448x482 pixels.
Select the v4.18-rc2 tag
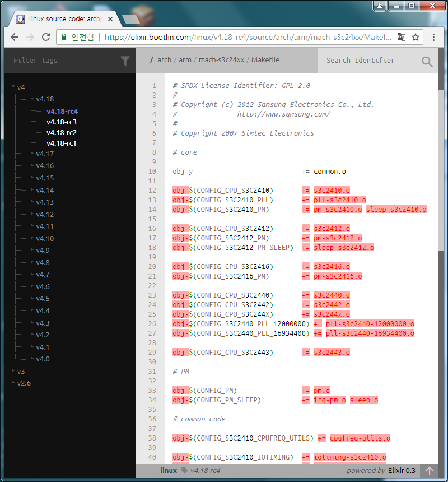click(62, 133)
